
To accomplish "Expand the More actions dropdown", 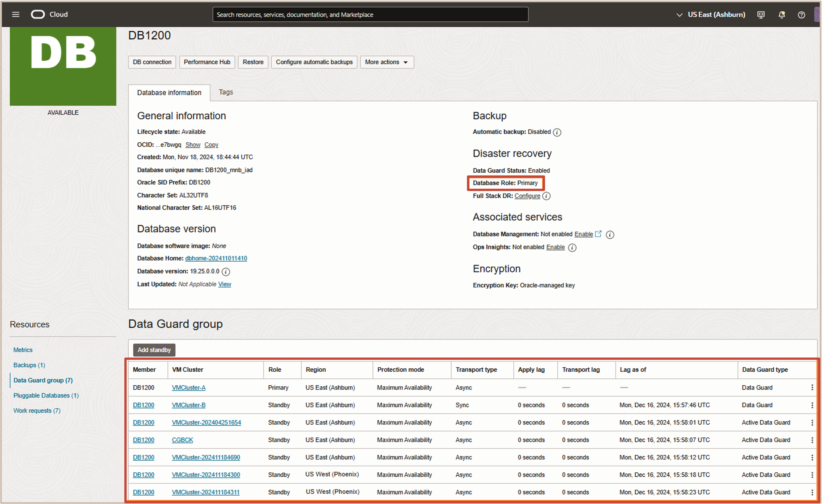I will pyautogui.click(x=387, y=62).
